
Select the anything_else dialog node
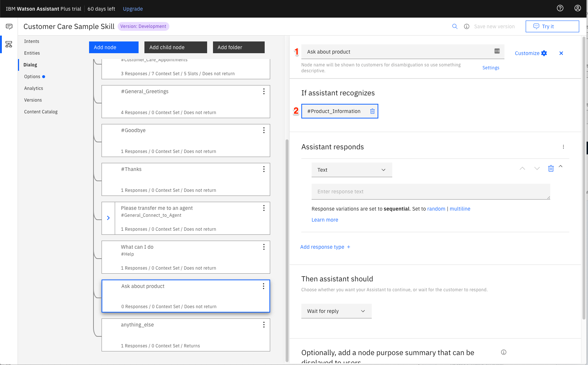tap(186, 335)
